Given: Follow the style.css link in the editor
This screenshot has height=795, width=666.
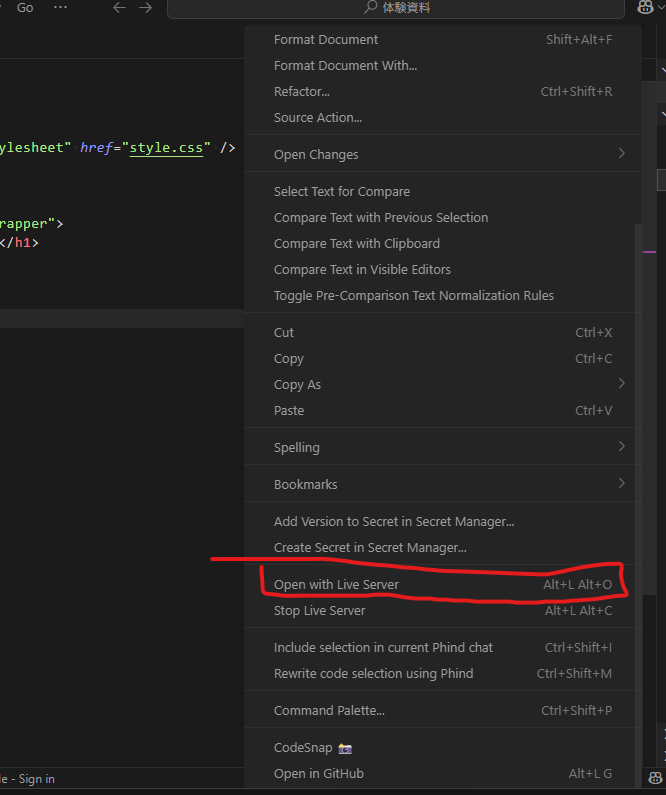Looking at the screenshot, I should [x=166, y=148].
